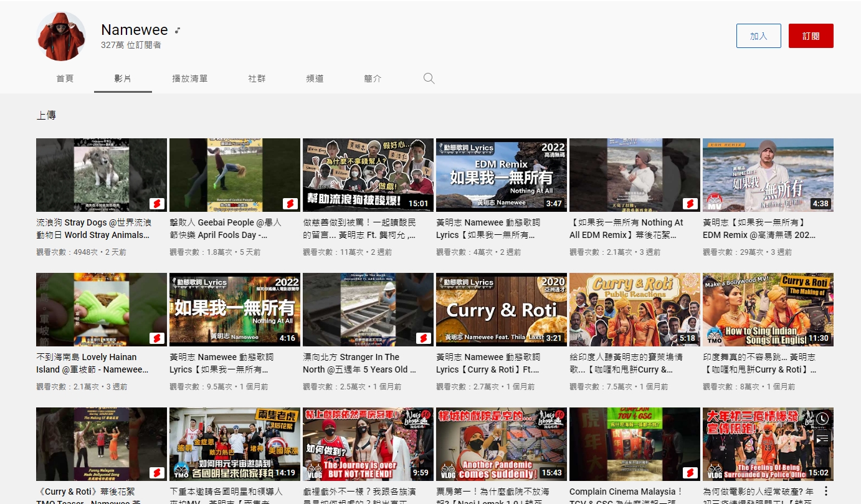Open the 幫助流浪狗被酸爆 15:01 thumbnail
The width and height of the screenshot is (861, 504).
pyautogui.click(x=368, y=175)
